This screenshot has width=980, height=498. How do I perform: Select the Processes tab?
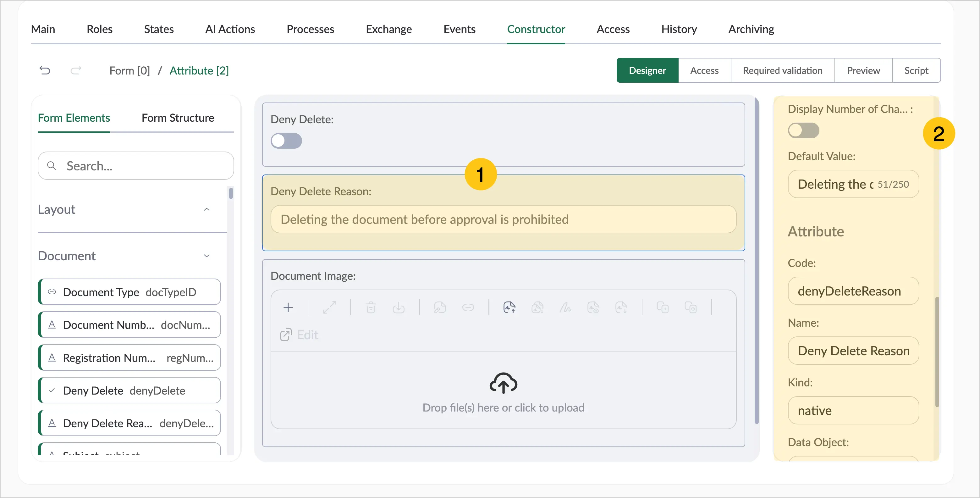310,29
